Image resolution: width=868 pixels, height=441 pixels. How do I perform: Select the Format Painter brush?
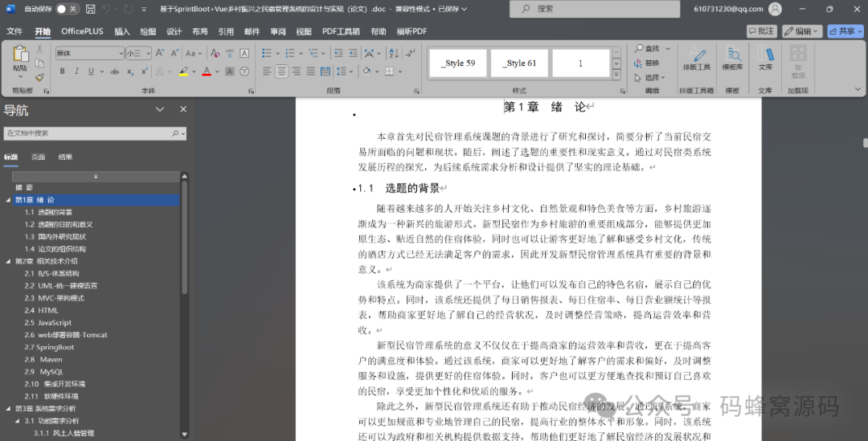tap(39, 77)
